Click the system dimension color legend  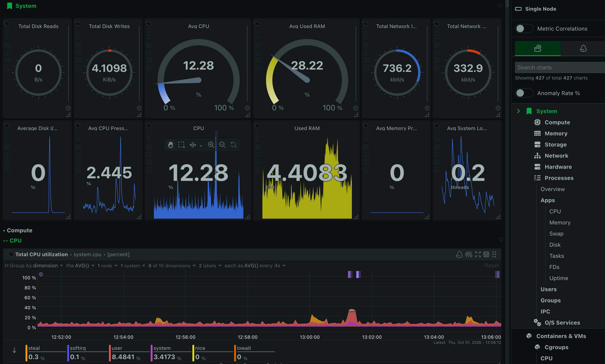tap(151, 353)
